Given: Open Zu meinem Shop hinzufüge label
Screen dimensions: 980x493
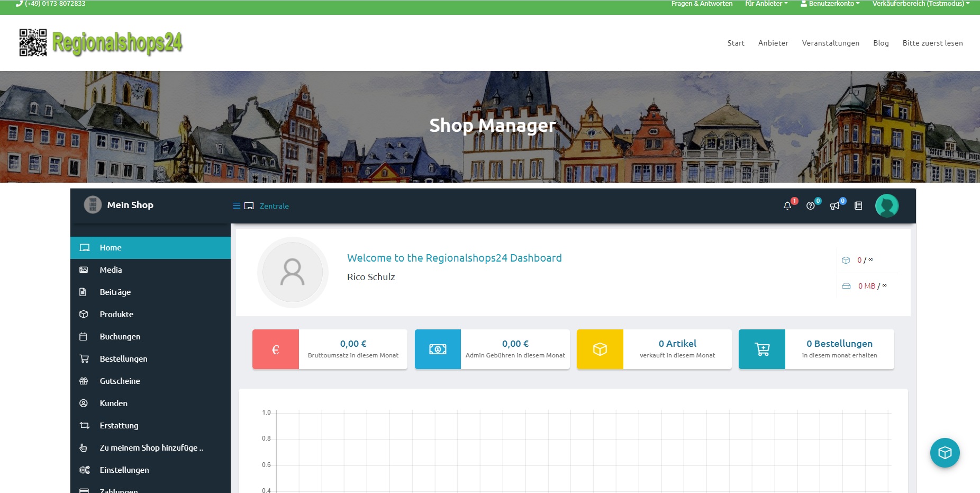Looking at the screenshot, I should pos(151,447).
